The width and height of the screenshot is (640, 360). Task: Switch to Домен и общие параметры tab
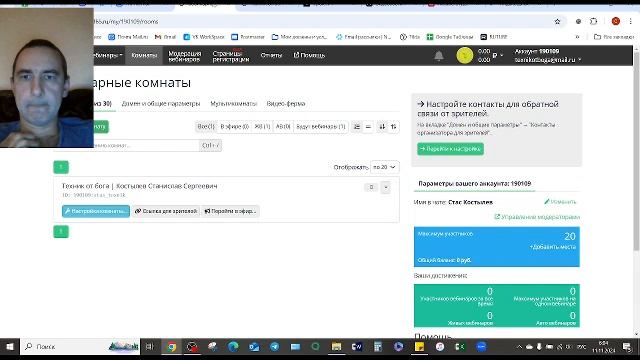point(161,104)
